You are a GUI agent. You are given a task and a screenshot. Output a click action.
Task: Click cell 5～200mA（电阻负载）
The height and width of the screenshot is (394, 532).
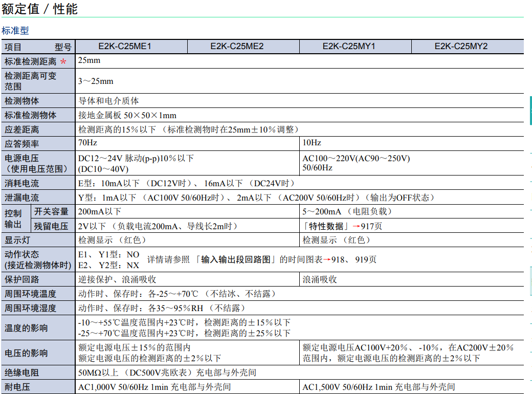pos(347,212)
